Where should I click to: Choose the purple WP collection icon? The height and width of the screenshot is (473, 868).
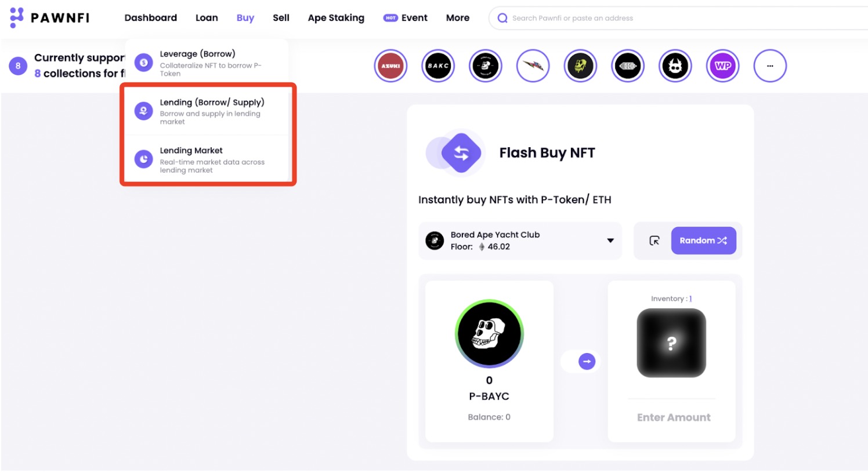(722, 66)
